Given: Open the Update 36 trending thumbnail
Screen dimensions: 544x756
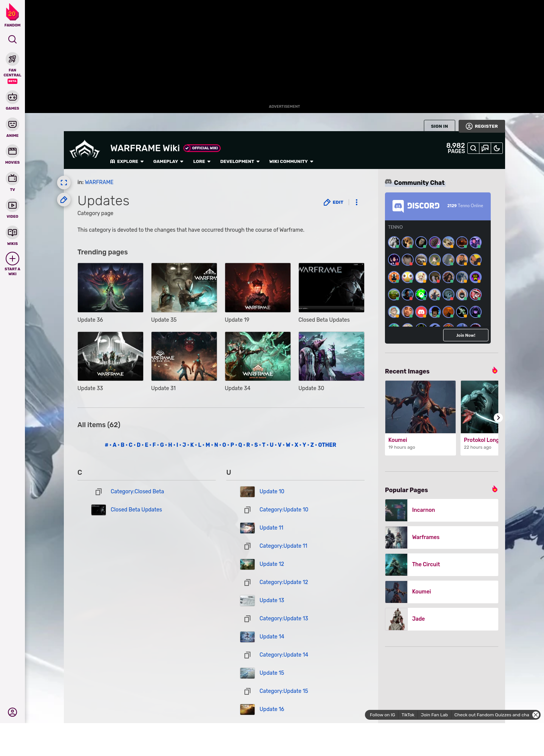Looking at the screenshot, I should click(110, 288).
